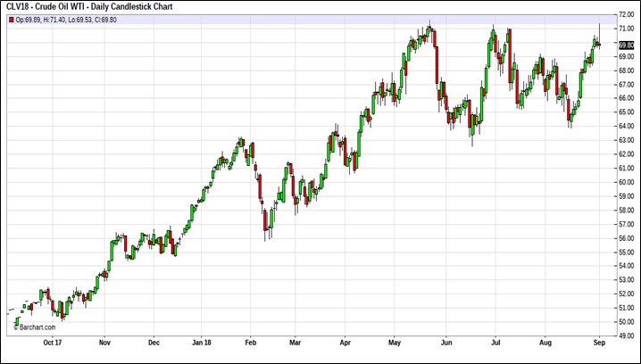Viewport: 641px width, 364px height.
Task: Click the 52.00 price axis label
Action: [627, 294]
